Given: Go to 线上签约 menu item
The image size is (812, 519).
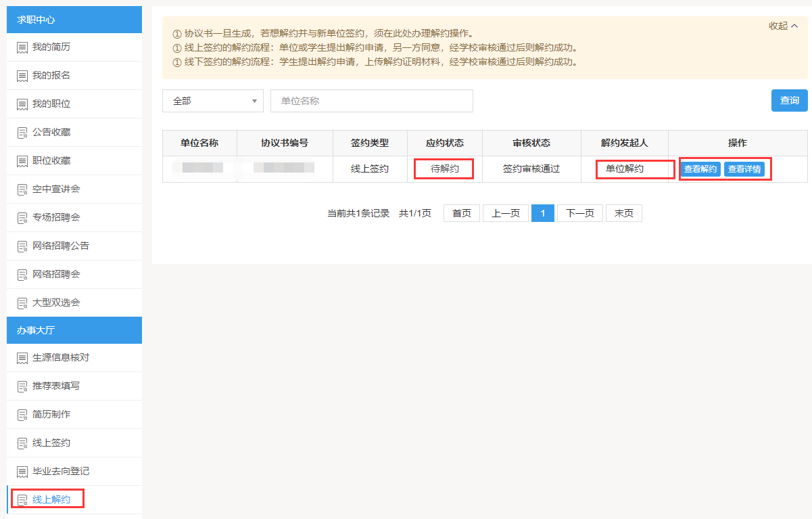Looking at the screenshot, I should 51,443.
